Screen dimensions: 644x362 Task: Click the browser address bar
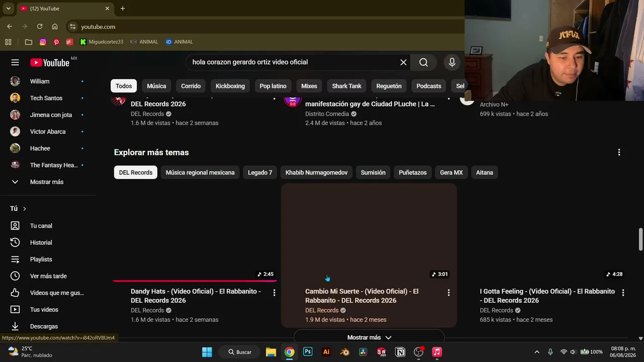[267, 27]
